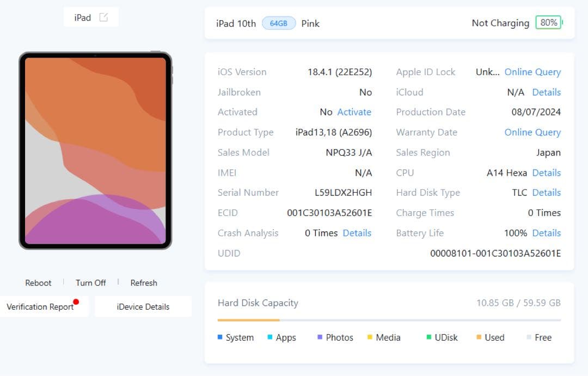This screenshot has height=376, width=588.
Task: Click the 64GB storage badge
Action: tap(279, 23)
